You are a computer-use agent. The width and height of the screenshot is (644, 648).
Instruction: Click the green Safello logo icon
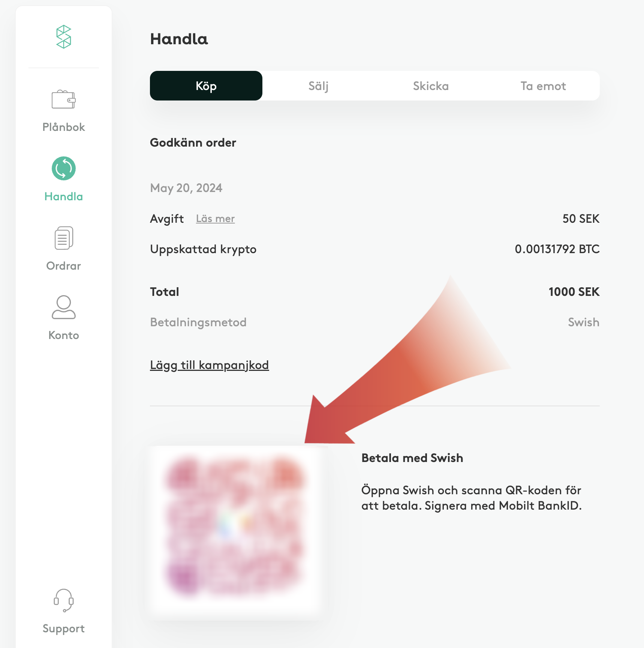(64, 37)
